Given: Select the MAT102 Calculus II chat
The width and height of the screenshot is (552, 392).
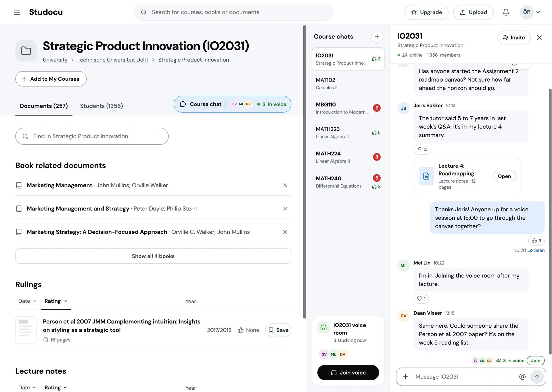Looking at the screenshot, I should (348, 84).
